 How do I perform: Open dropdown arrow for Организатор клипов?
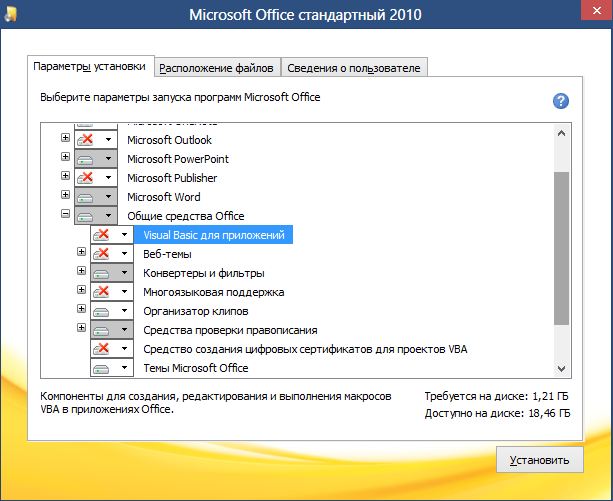click(124, 311)
